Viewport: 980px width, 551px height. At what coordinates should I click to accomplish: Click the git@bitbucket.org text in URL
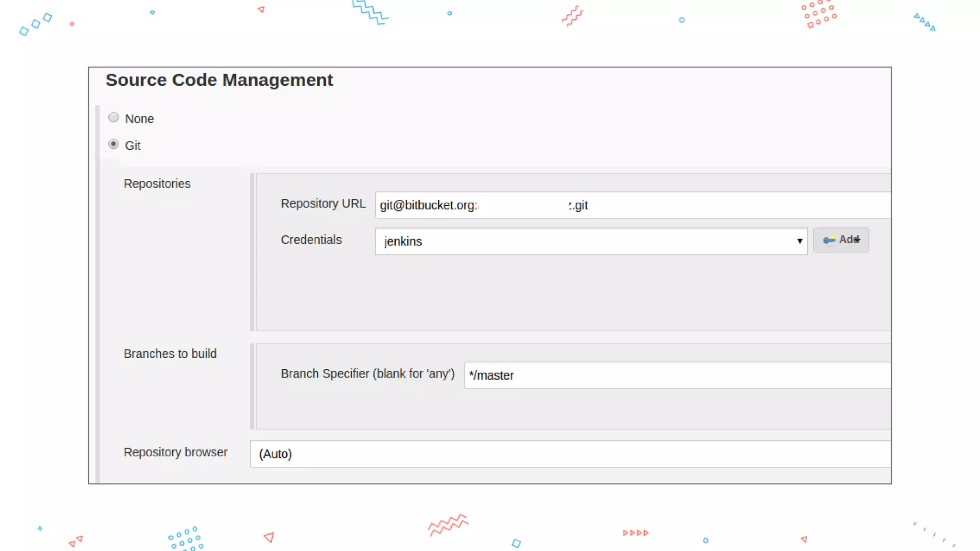pos(428,205)
